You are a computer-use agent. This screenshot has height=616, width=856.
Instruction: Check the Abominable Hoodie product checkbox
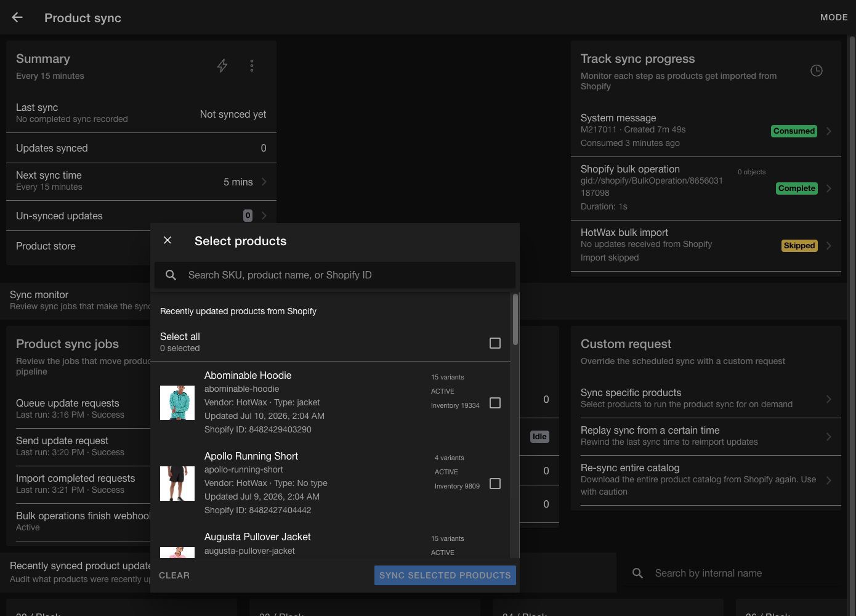click(x=495, y=402)
